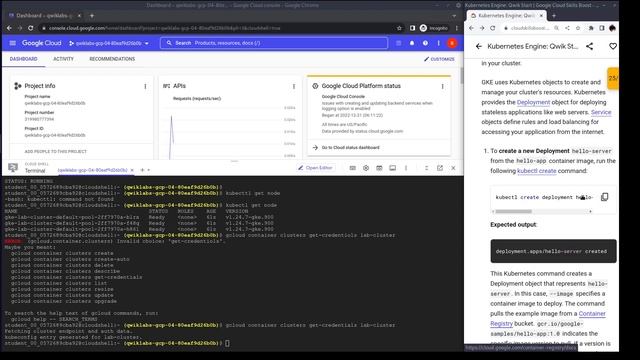Screen dimensions: 640x360
Task: Open the Deployment hyperlink in lab text
Action: [x=533, y=102]
